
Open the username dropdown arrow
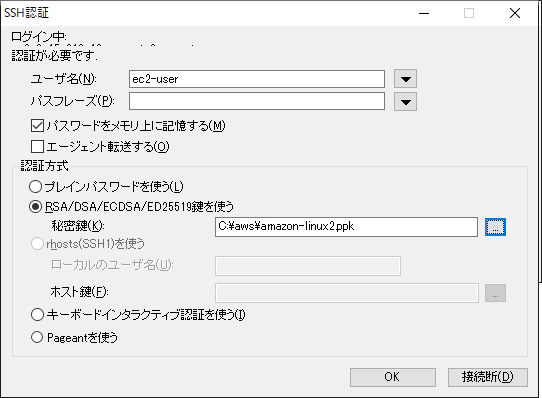point(405,79)
